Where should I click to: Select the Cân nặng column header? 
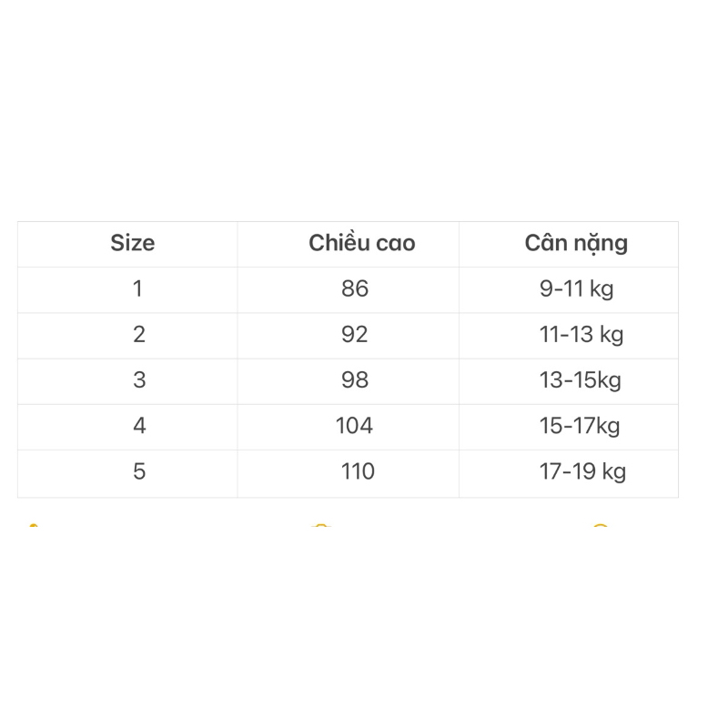tap(576, 244)
